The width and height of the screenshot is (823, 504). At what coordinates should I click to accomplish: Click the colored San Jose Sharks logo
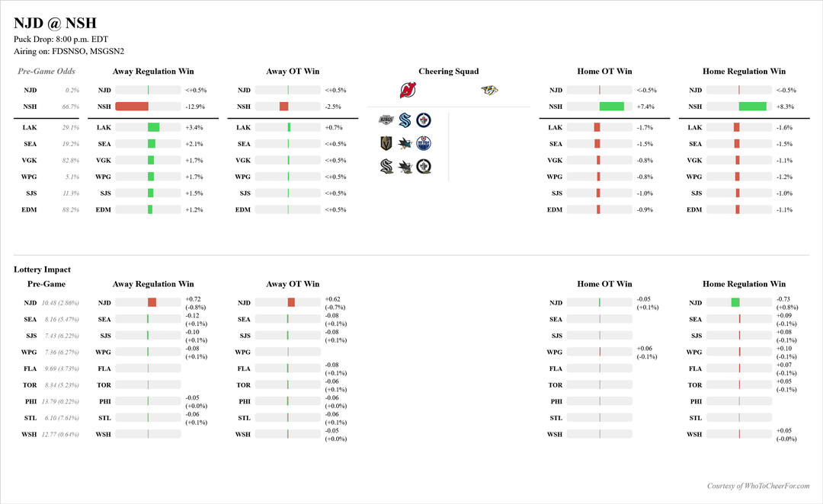(x=405, y=143)
